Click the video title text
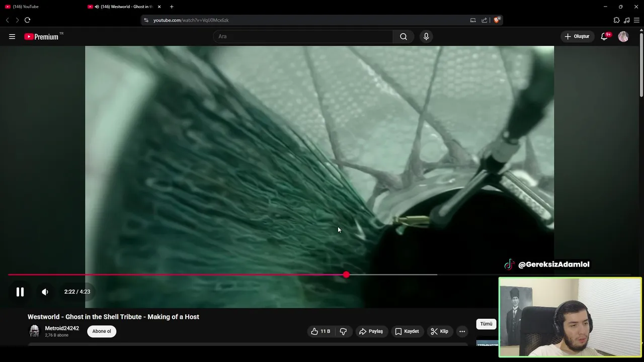Image resolution: width=644 pixels, height=362 pixels. (x=113, y=317)
